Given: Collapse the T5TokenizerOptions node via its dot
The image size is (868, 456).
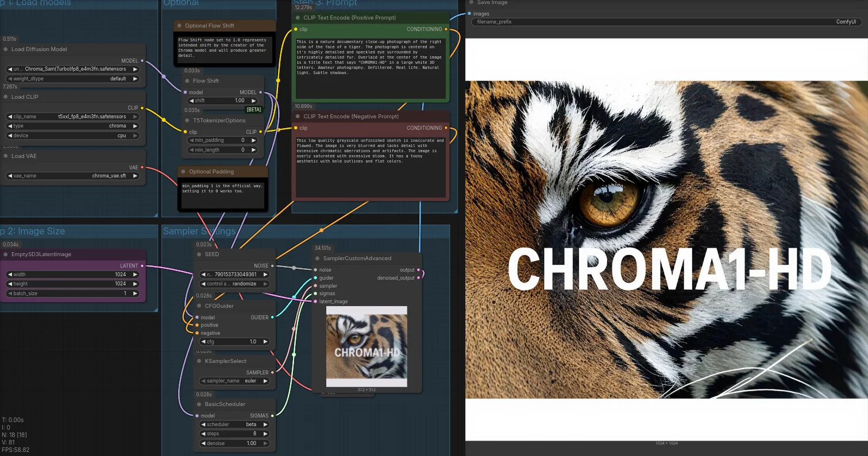Looking at the screenshot, I should 187,121.
